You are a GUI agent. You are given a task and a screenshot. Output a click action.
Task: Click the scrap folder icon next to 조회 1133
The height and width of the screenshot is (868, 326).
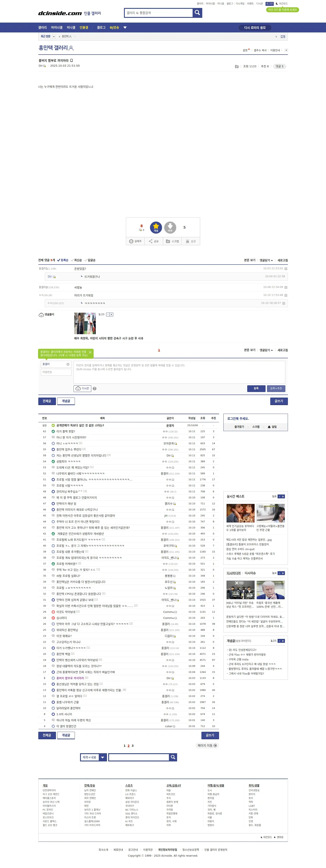click(x=236, y=66)
